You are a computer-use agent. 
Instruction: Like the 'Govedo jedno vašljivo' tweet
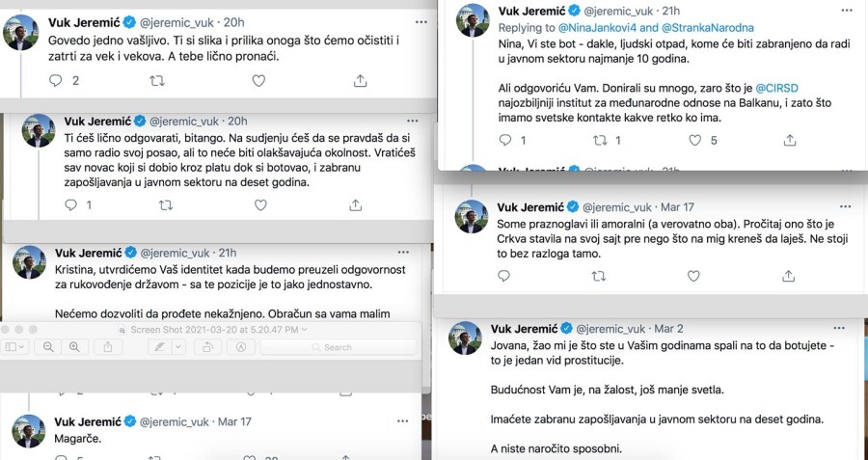coord(258,81)
